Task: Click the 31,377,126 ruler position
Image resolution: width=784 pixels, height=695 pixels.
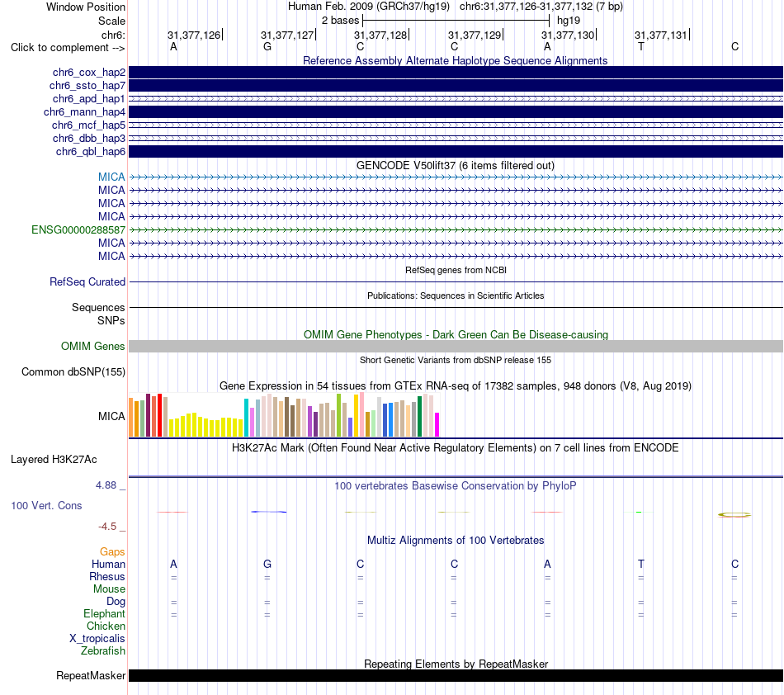Action: click(x=195, y=35)
